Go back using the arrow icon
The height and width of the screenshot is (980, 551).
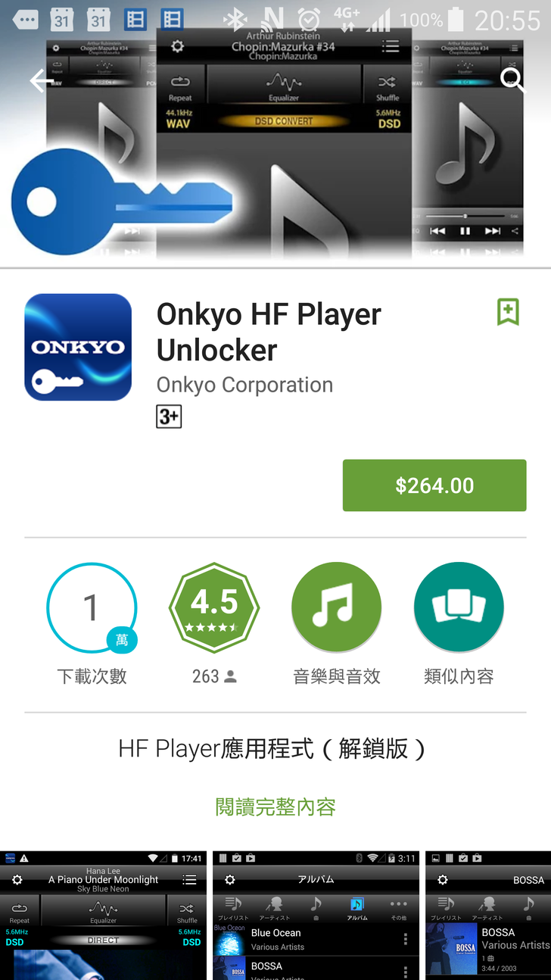click(x=42, y=80)
